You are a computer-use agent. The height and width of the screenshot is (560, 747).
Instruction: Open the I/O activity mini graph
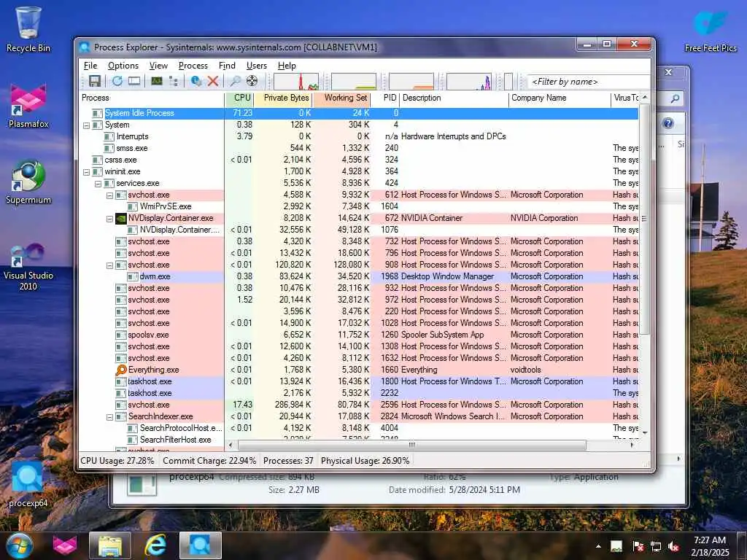tap(469, 82)
